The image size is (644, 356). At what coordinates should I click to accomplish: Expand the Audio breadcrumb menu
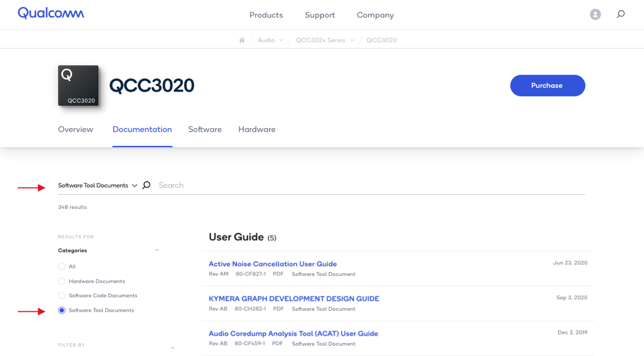tap(282, 40)
